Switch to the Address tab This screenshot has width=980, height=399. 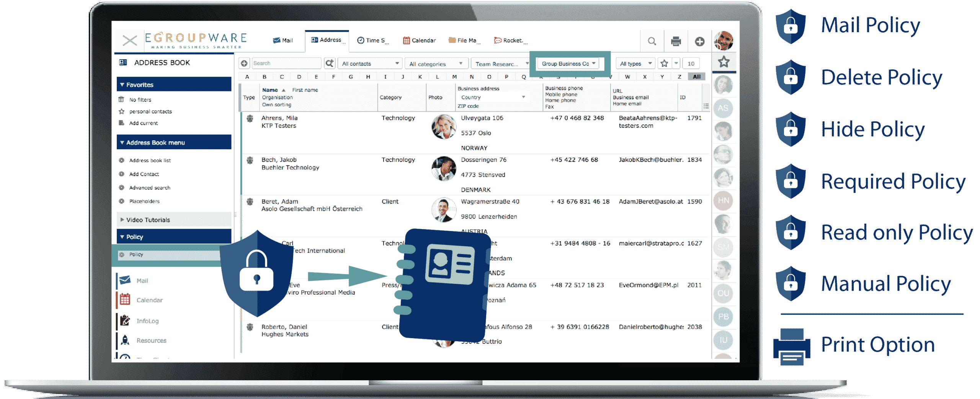(x=326, y=40)
